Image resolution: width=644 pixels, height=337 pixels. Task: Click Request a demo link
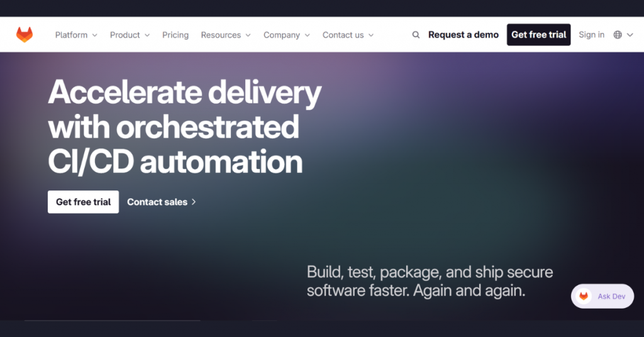pyautogui.click(x=464, y=35)
